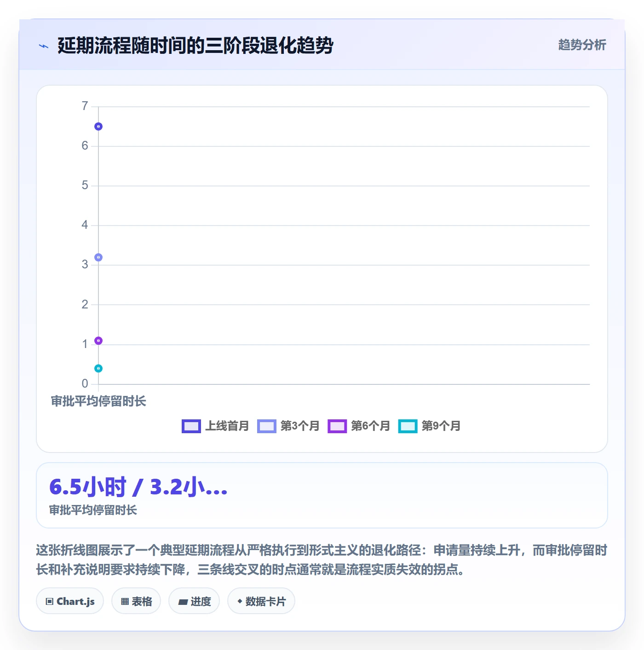Screen dimensions: 644x650
Task: Click the purple 1.1 data point
Action: [98, 341]
